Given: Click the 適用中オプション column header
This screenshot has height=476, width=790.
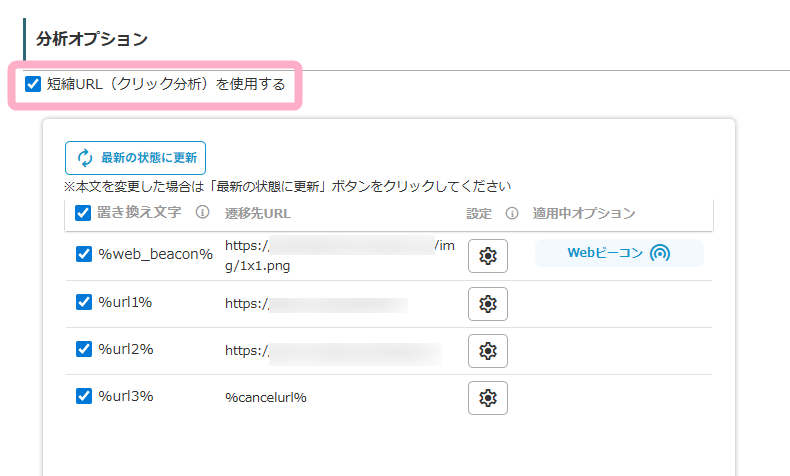Looking at the screenshot, I should point(584,213).
